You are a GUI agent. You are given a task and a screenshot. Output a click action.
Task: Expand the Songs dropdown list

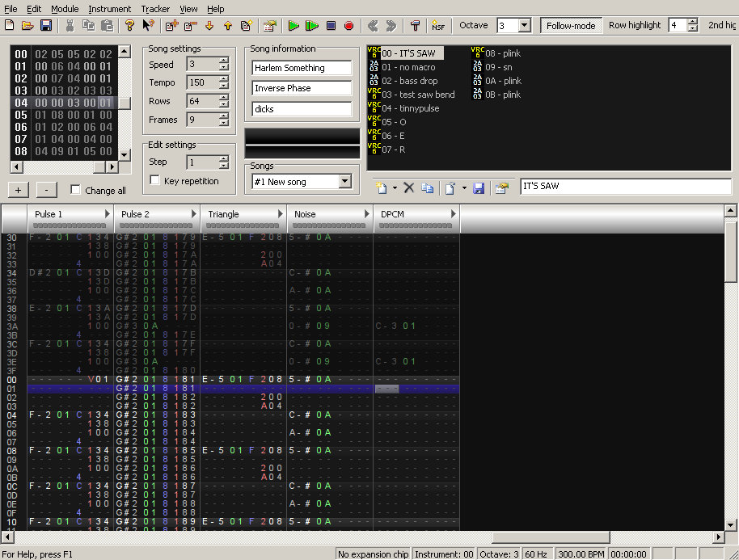[345, 182]
